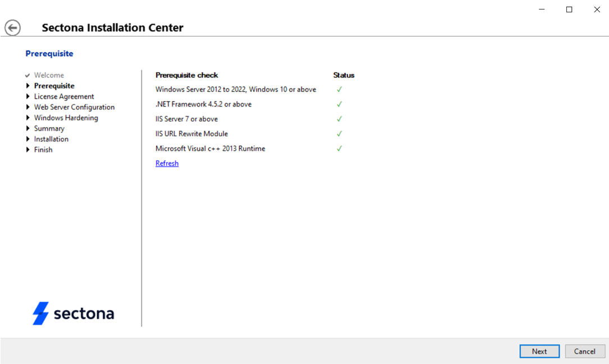Click the Status column header

(344, 75)
